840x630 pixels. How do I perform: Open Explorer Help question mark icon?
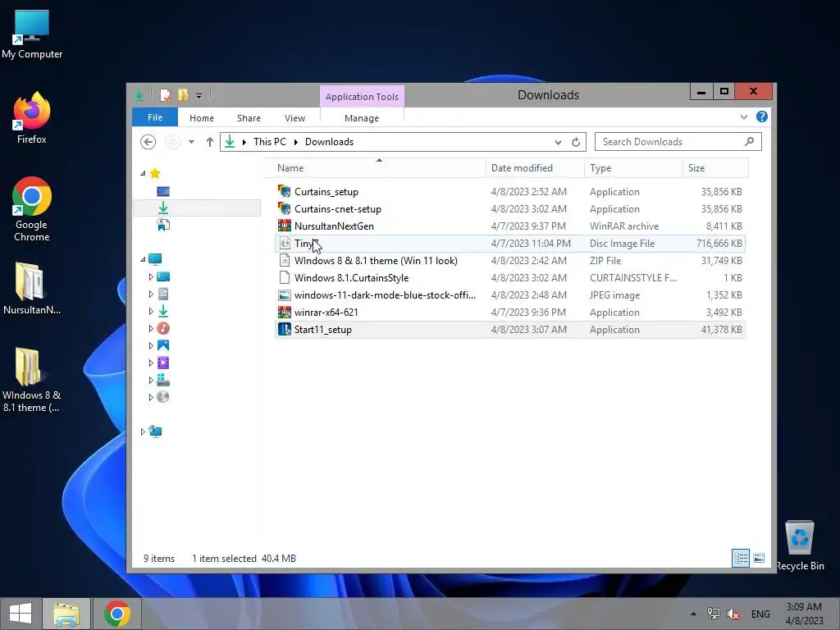[x=762, y=116]
